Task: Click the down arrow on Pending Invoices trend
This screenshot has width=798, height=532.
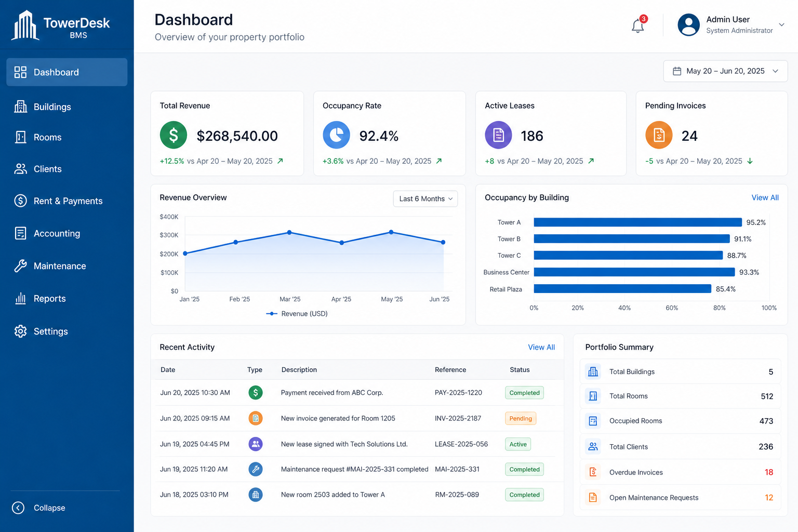Action: coord(750,161)
